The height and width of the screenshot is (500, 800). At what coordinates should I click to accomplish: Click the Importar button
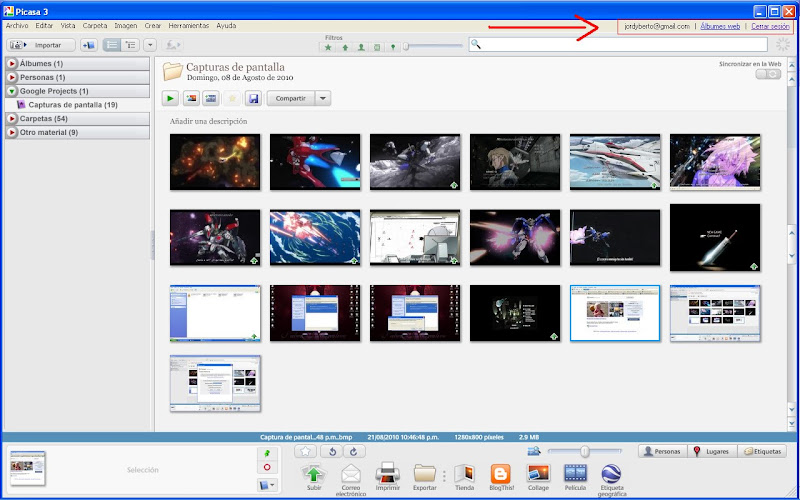tap(41, 45)
